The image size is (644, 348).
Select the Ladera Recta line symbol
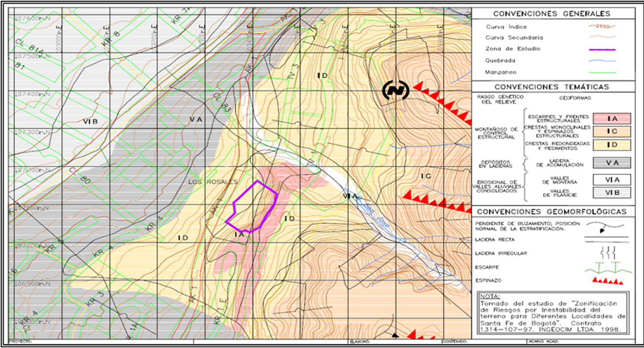606,238
